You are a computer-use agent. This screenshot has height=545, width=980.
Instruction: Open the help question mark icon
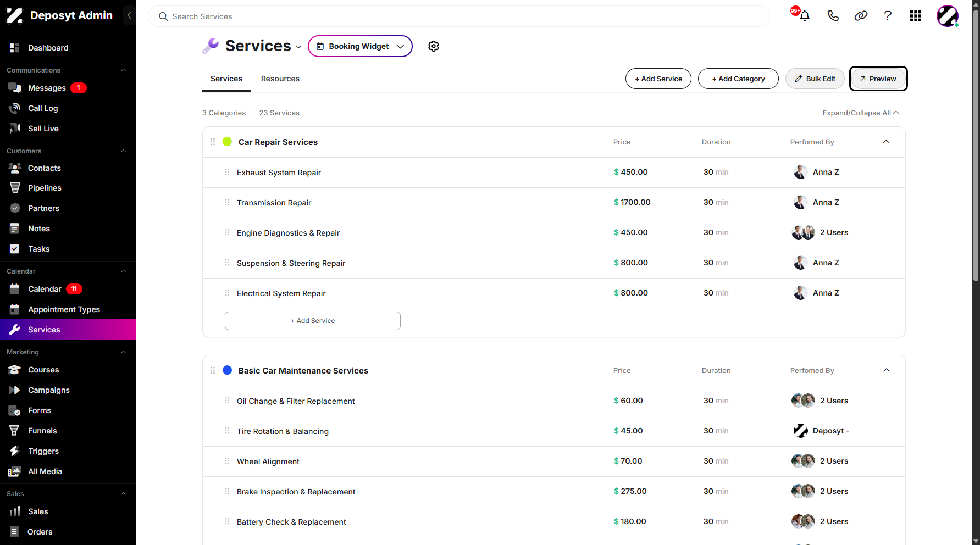[x=888, y=16]
